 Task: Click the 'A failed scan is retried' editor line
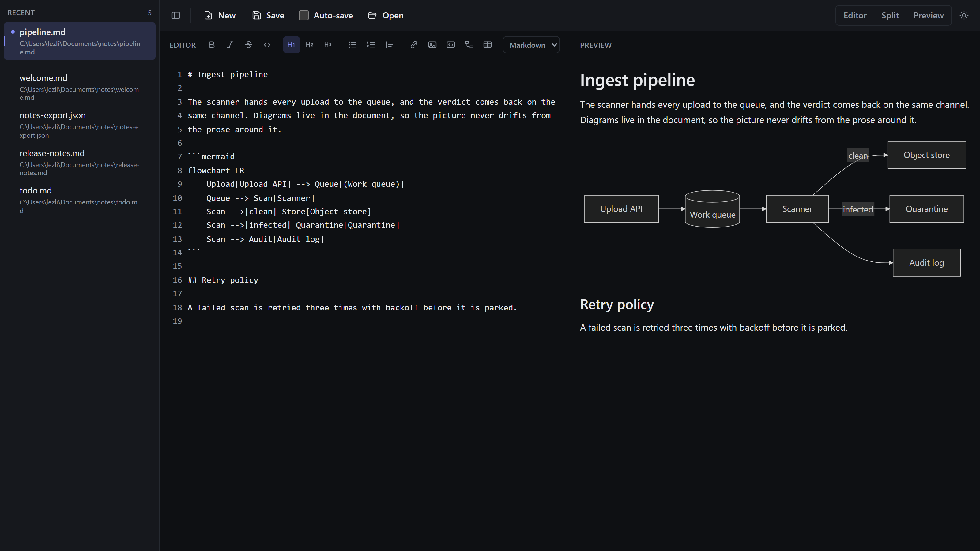tap(352, 308)
